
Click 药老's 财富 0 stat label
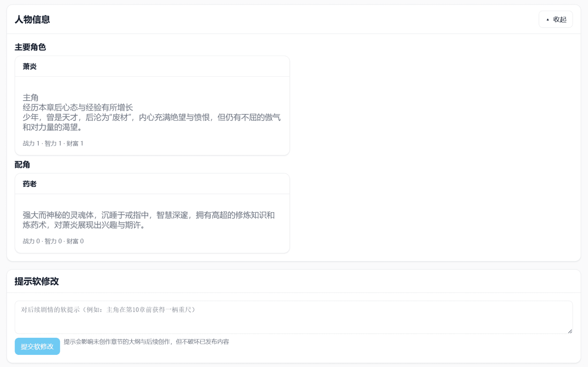(x=75, y=241)
